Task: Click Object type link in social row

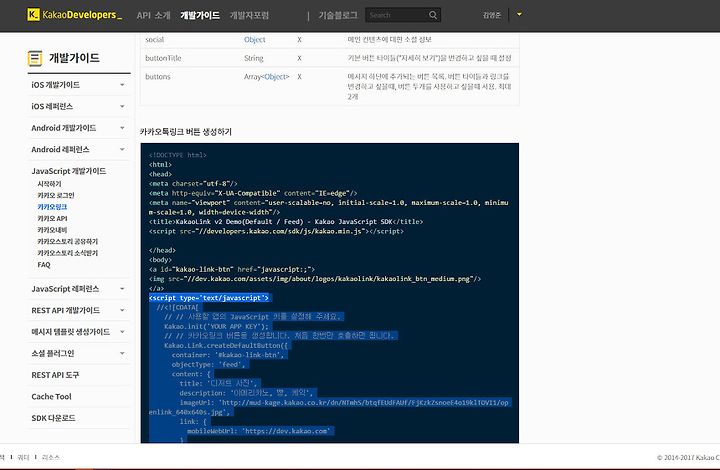Action: (254, 39)
